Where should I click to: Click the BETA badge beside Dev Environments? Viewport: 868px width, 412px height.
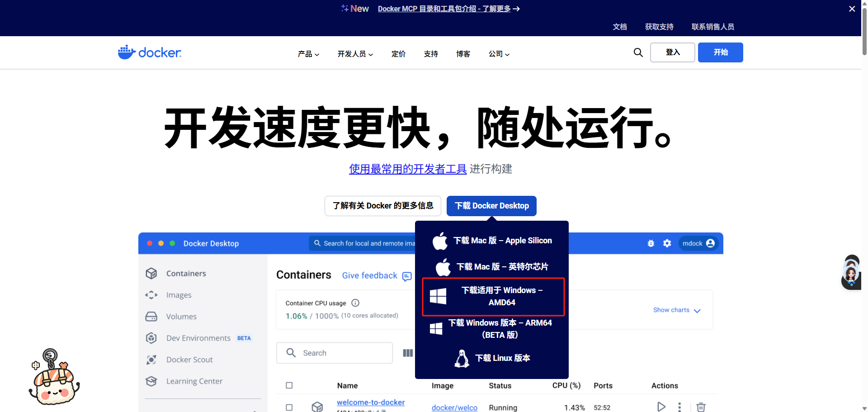click(x=244, y=338)
